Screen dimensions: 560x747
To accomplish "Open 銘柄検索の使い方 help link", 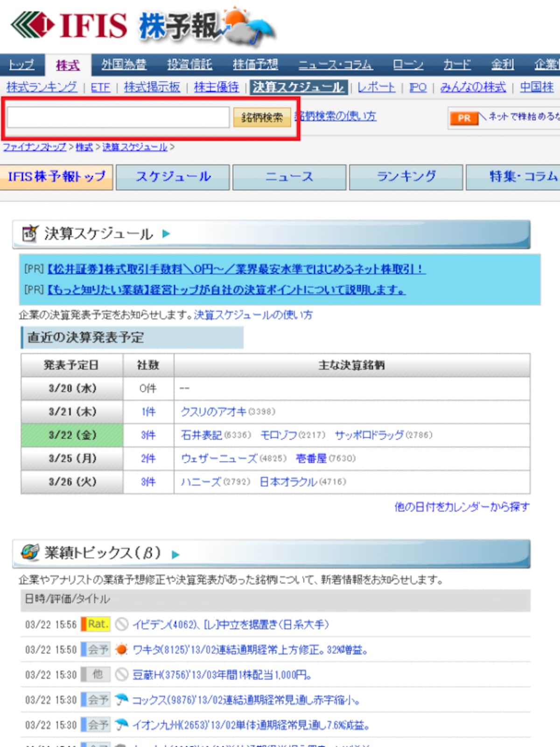I will (x=336, y=116).
